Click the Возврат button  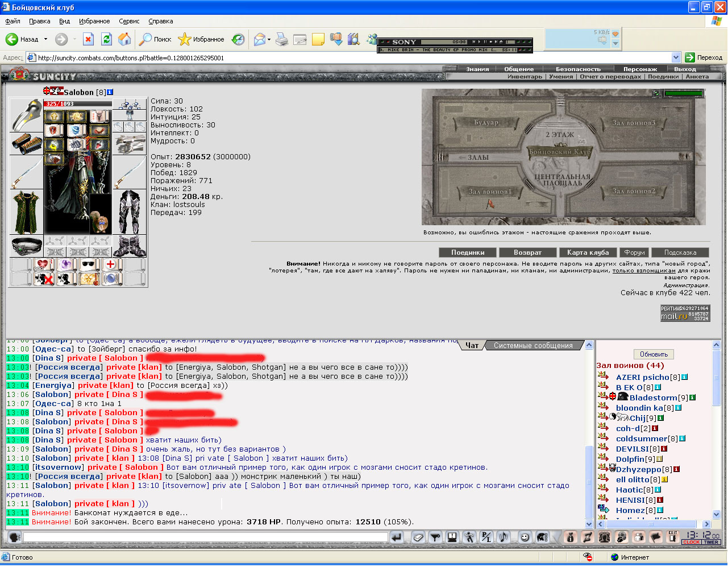click(527, 253)
